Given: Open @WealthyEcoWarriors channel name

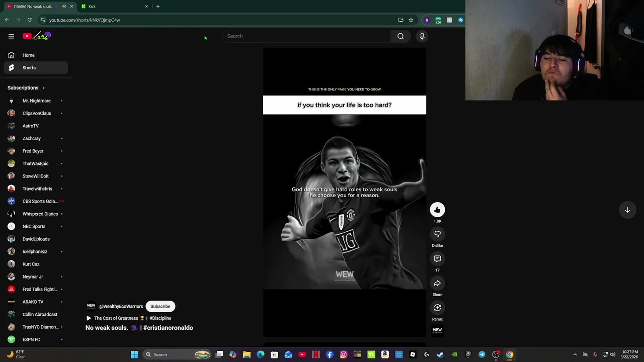Looking at the screenshot, I should point(121,306).
